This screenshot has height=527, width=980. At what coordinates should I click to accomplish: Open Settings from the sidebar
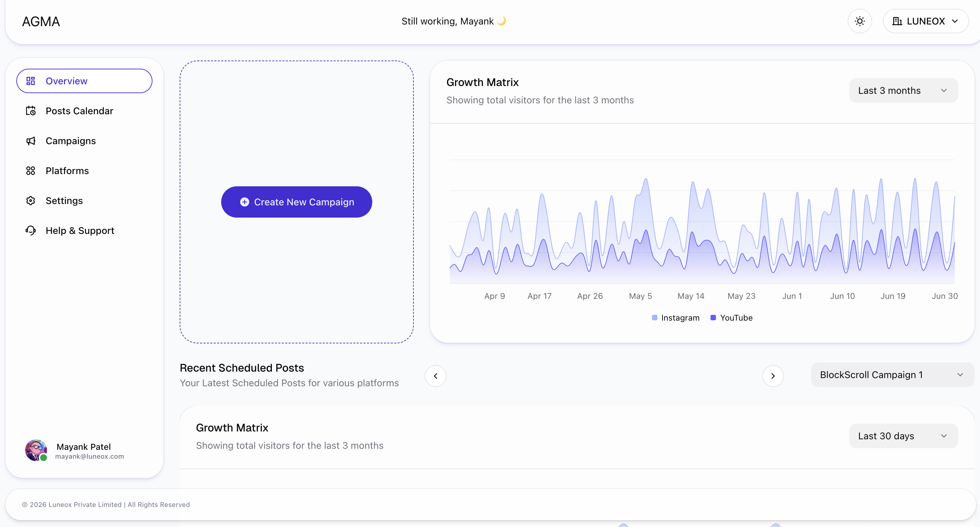tap(84, 201)
